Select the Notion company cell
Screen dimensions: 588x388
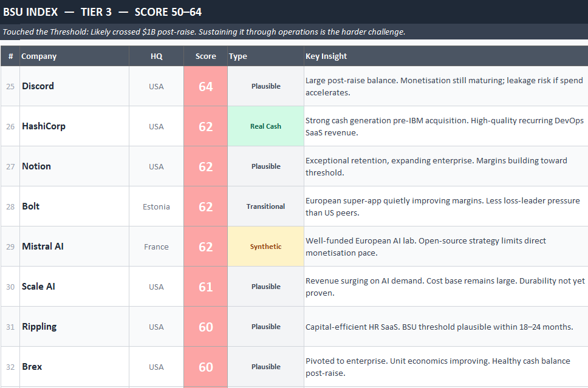(74, 166)
